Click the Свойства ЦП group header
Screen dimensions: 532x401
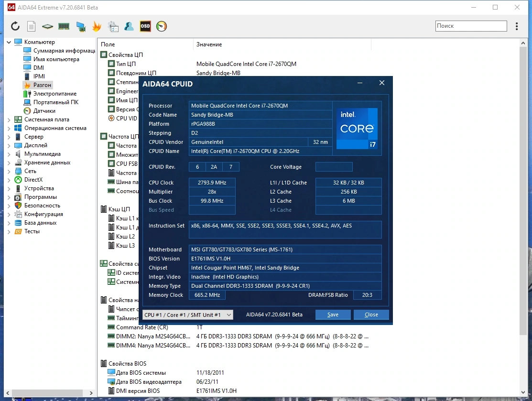click(x=122, y=54)
